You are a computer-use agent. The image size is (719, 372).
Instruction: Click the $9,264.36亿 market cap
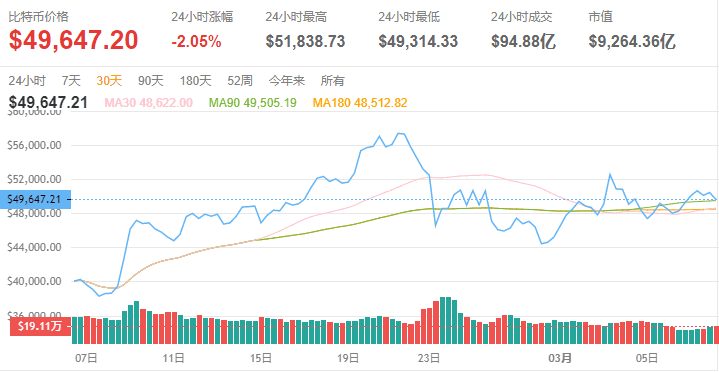pos(632,42)
